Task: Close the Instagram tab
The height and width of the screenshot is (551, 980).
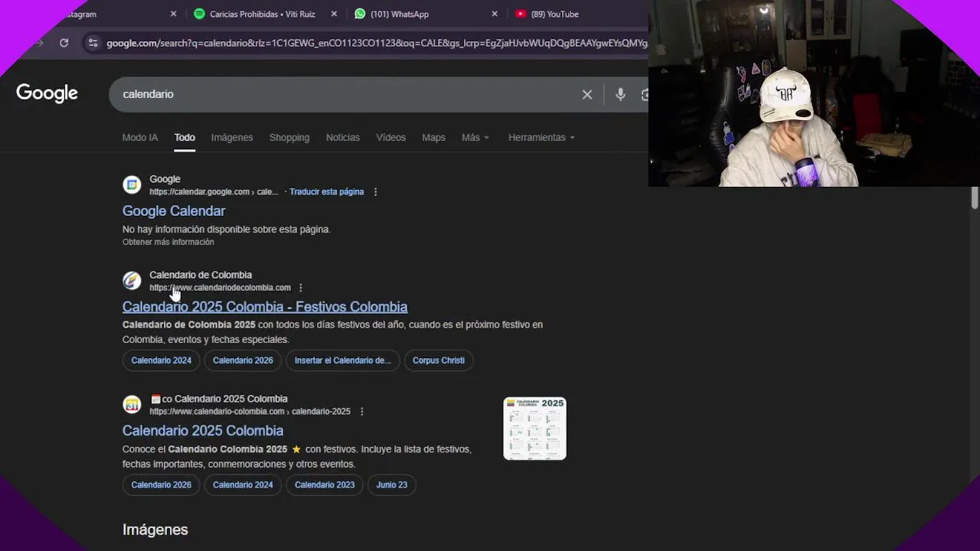Action: [x=173, y=14]
